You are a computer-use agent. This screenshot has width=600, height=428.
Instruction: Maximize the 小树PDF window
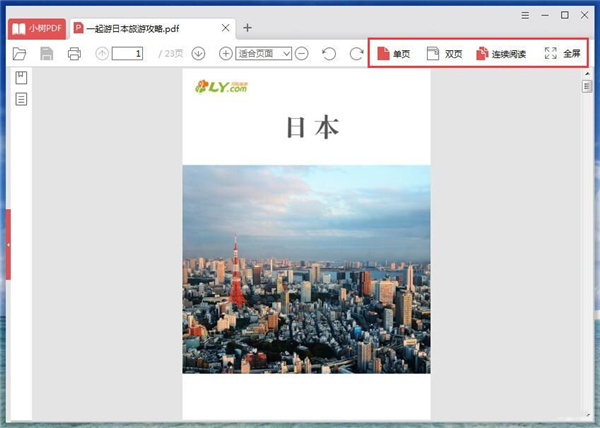[565, 15]
